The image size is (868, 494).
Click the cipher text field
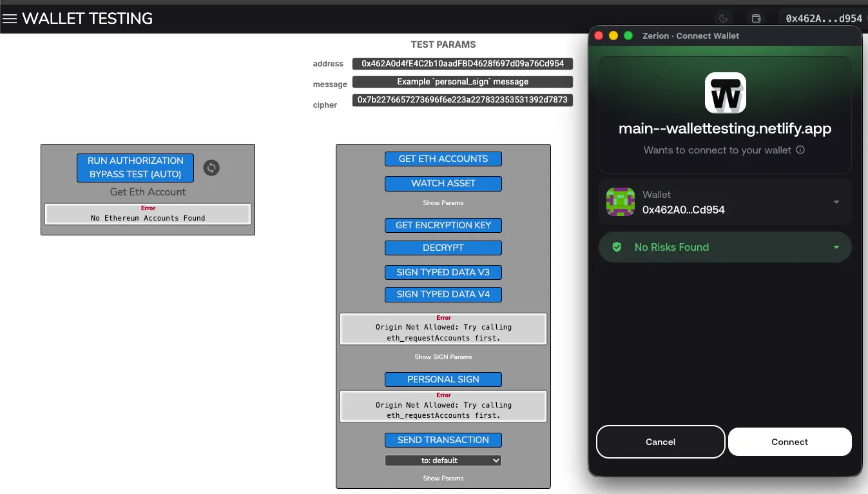[x=462, y=100]
